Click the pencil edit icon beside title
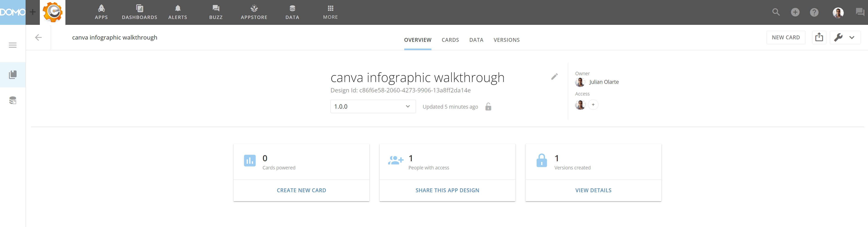The height and width of the screenshot is (227, 868). (x=554, y=77)
